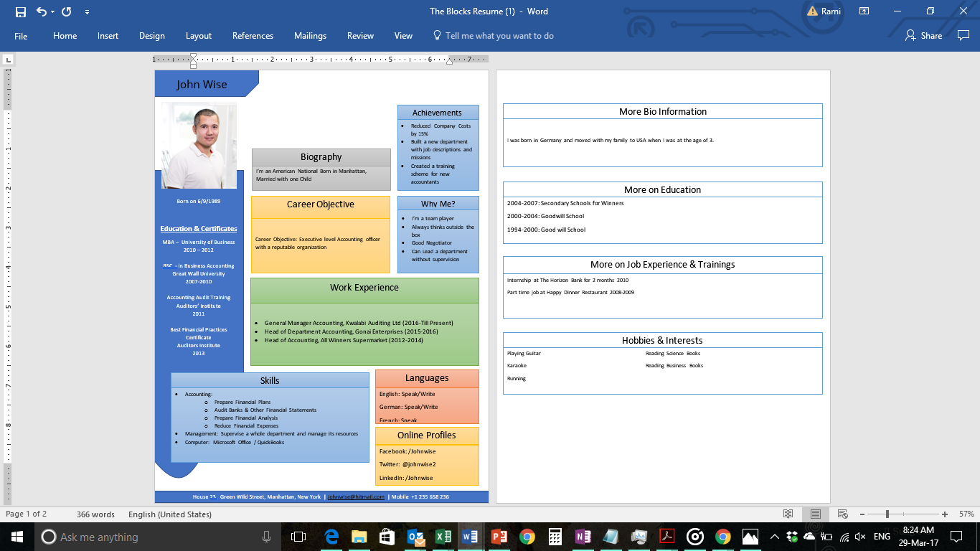Viewport: 980px width, 551px height.
Task: Open the Design tab
Action: (x=152, y=36)
